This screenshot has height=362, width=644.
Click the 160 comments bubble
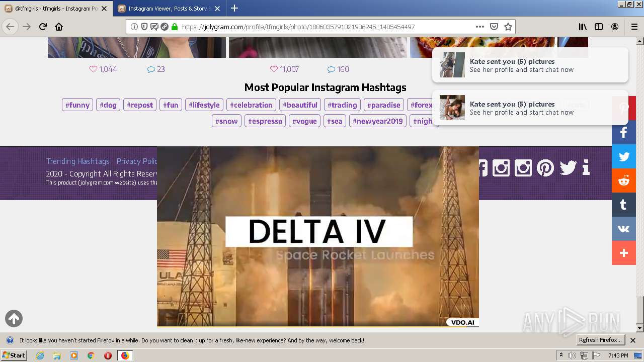pyautogui.click(x=331, y=69)
